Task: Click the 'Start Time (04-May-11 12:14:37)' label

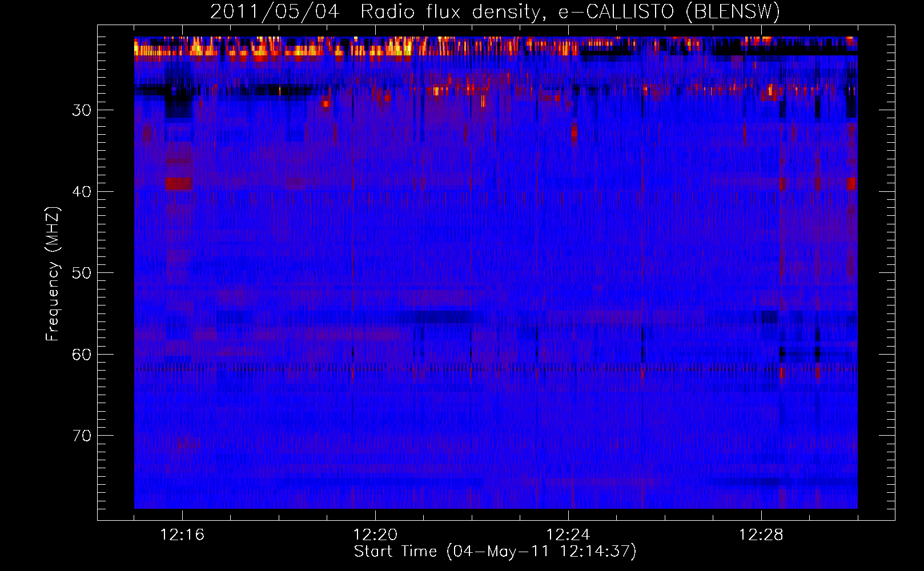Action: point(495,552)
